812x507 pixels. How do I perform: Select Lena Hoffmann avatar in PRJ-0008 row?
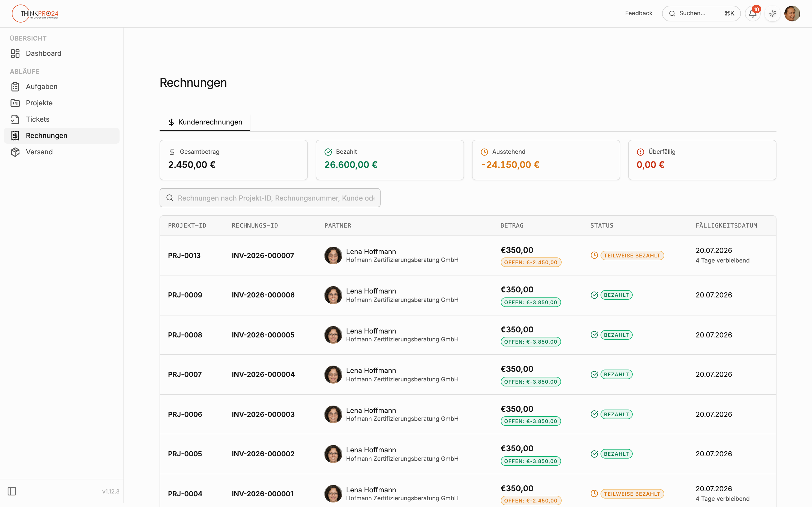click(333, 335)
